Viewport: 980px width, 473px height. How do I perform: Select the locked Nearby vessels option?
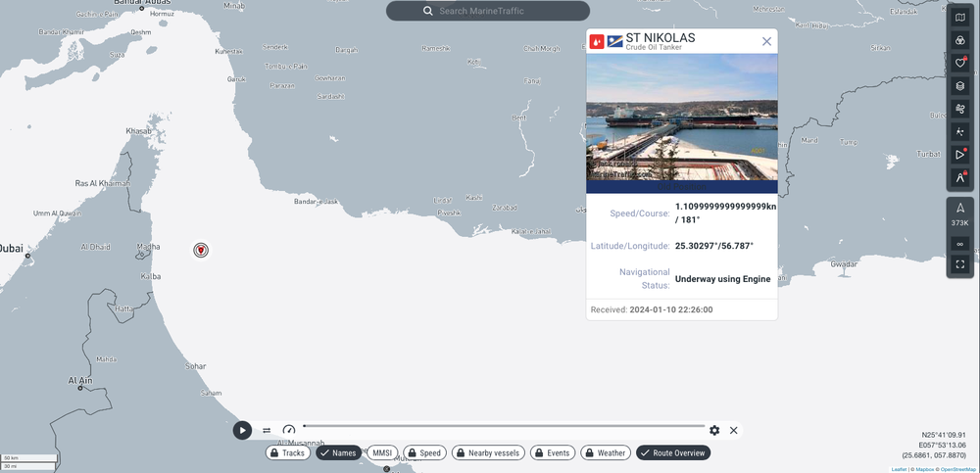(488, 453)
